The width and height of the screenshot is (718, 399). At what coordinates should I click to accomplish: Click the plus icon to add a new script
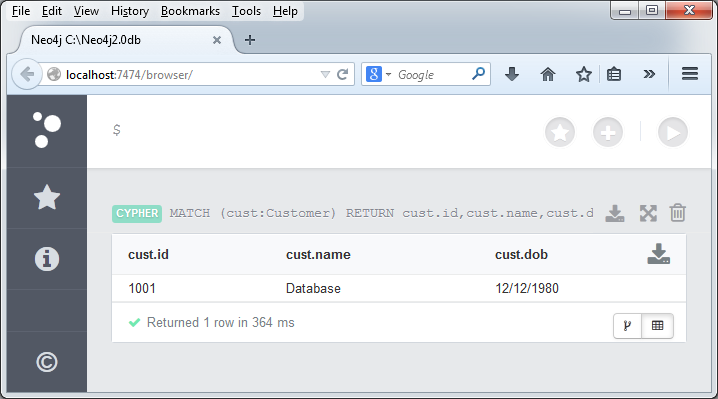click(608, 132)
